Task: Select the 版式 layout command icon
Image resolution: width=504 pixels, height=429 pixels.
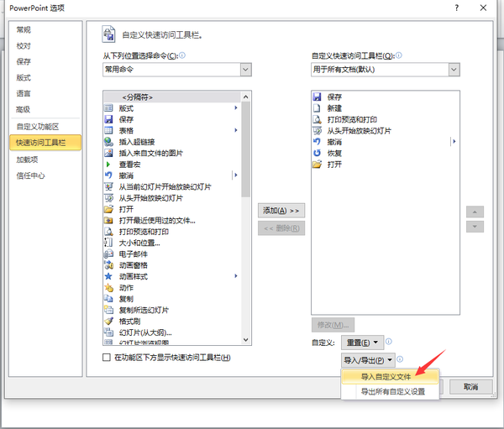Action: 108,108
